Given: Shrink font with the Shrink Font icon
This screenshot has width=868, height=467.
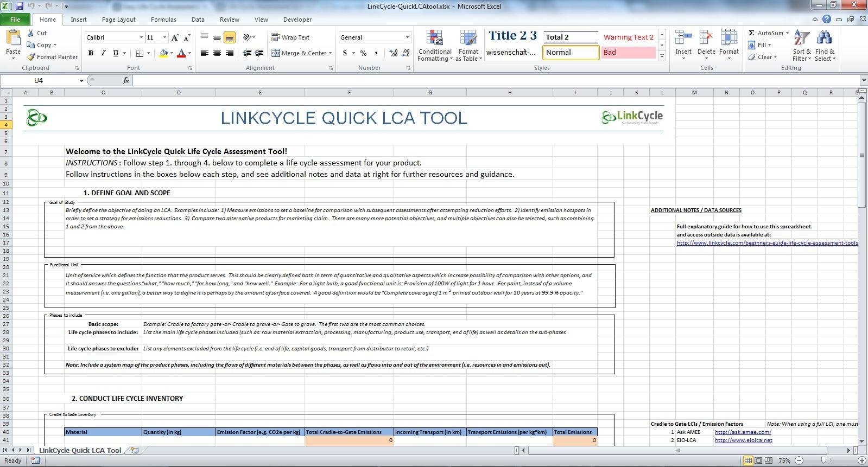Looking at the screenshot, I should coord(187,37).
